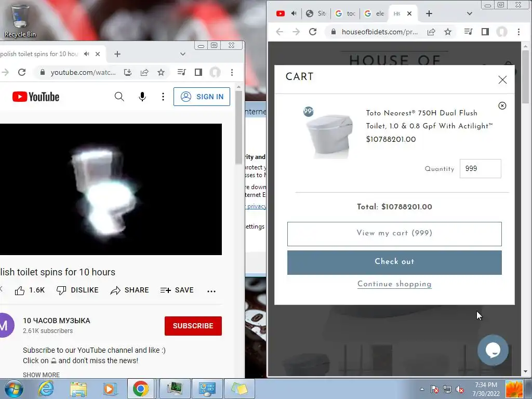Viewport: 532px width, 399px height.
Task: Click the Quantity field showing 999
Action: click(x=481, y=169)
